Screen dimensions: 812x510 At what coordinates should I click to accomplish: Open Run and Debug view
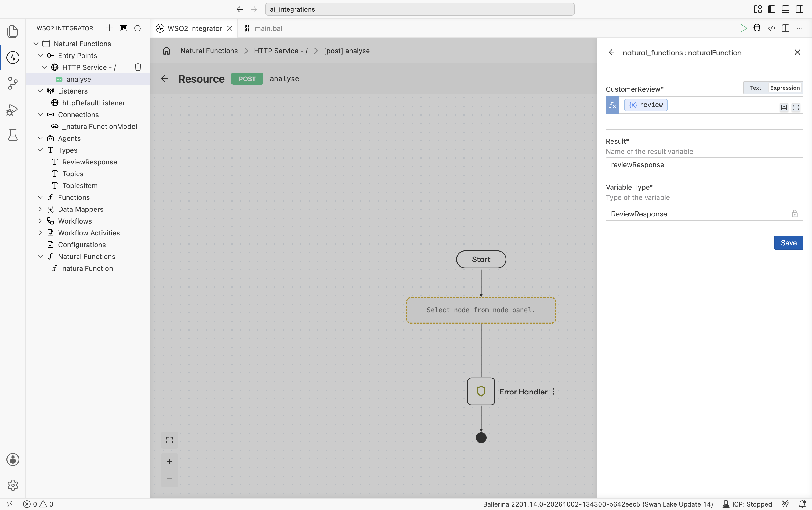[13, 109]
